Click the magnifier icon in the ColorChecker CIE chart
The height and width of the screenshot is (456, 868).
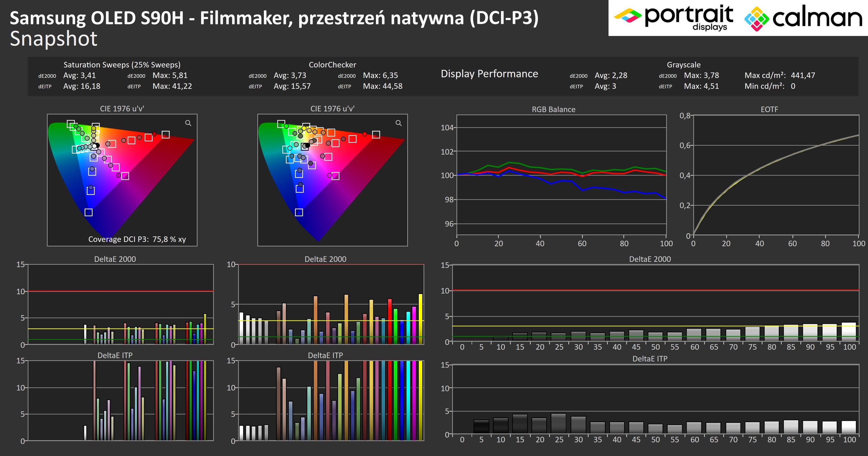coord(399,123)
